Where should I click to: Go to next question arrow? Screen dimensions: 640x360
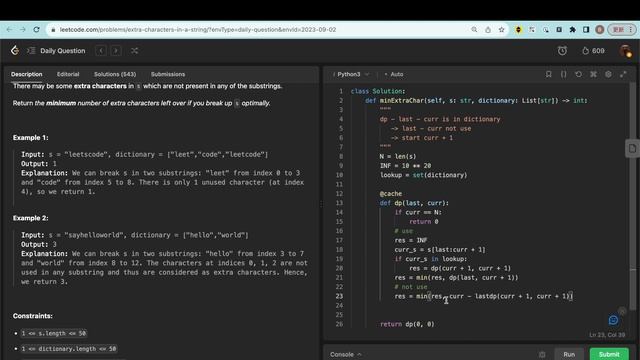click(116, 51)
